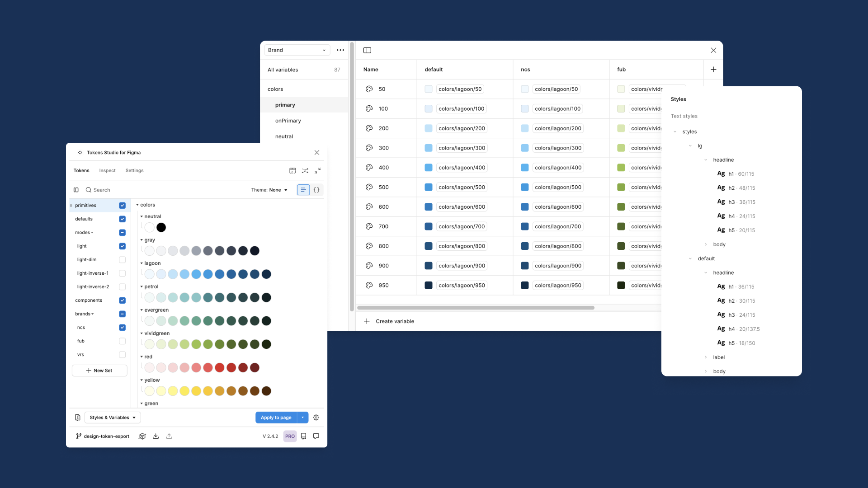Click Create variable

(x=389, y=321)
